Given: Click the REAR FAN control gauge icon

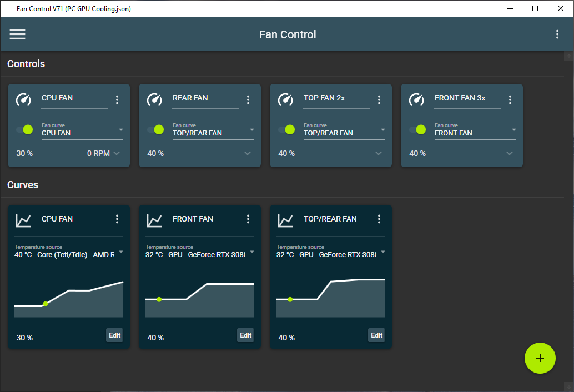Looking at the screenshot, I should 154,99.
